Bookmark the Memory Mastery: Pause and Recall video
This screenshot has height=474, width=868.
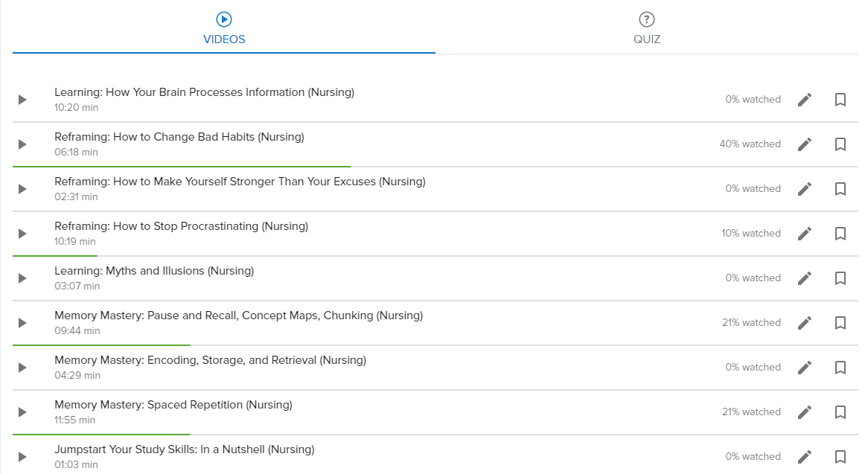(x=840, y=322)
